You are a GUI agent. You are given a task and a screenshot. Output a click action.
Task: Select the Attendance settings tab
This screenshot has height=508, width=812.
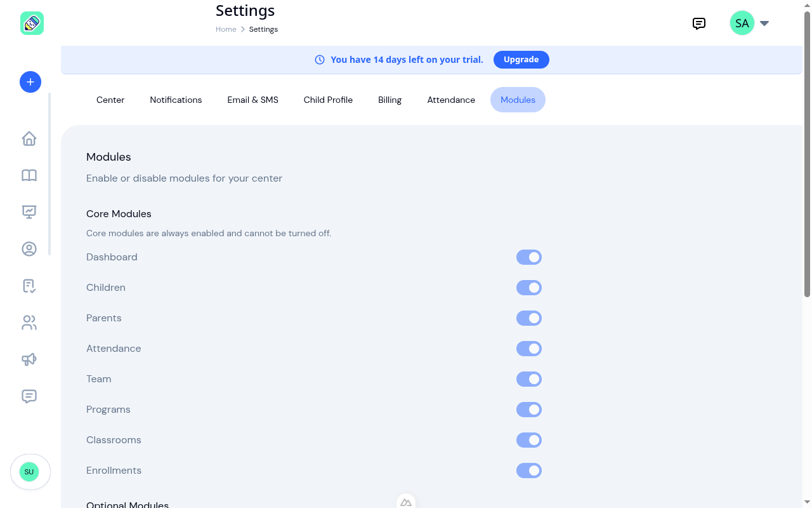click(x=451, y=100)
